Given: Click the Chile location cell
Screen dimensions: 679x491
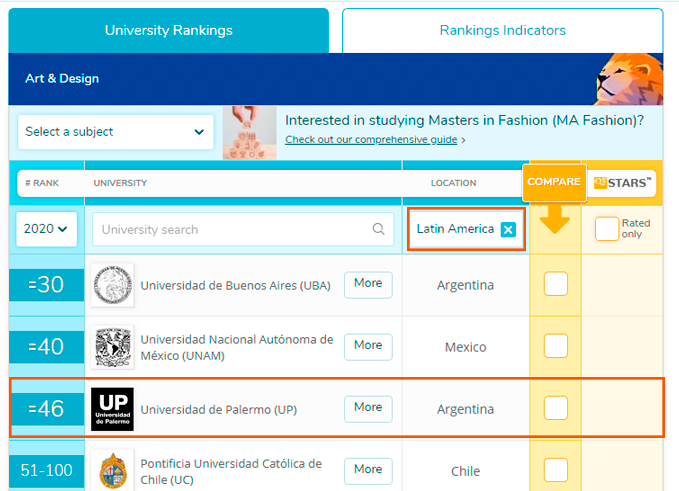Looking at the screenshot, I should (466, 471).
